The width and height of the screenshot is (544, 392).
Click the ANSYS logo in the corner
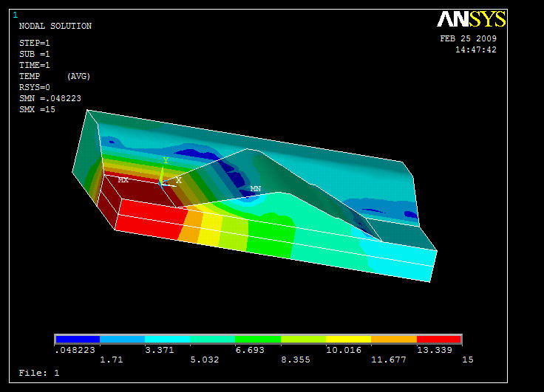471,19
